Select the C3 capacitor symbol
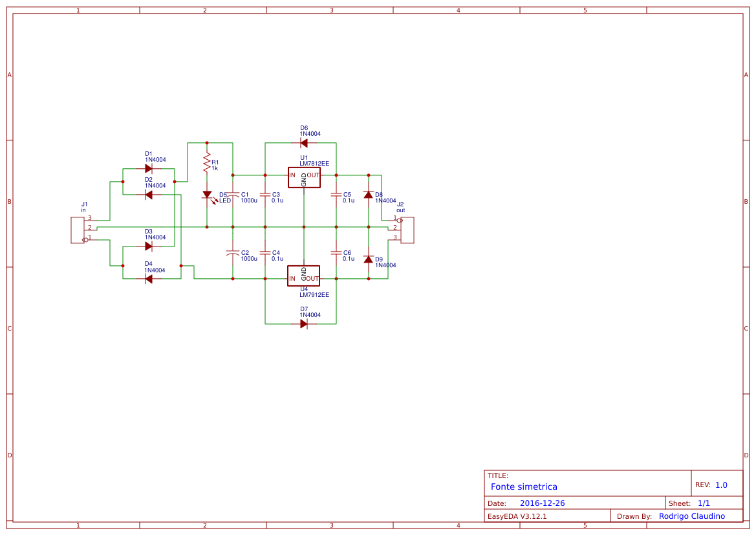 pyautogui.click(x=265, y=195)
